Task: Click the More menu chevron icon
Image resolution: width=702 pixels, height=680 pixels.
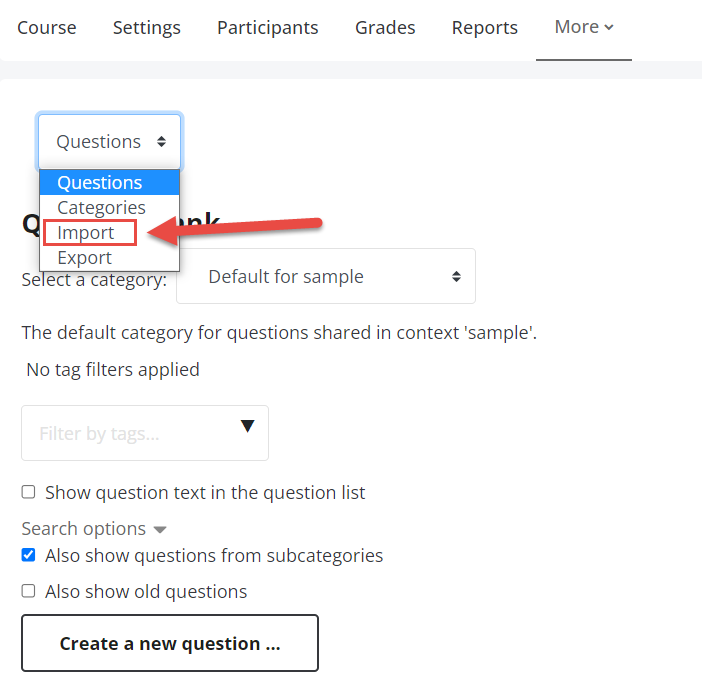Action: pos(608,27)
